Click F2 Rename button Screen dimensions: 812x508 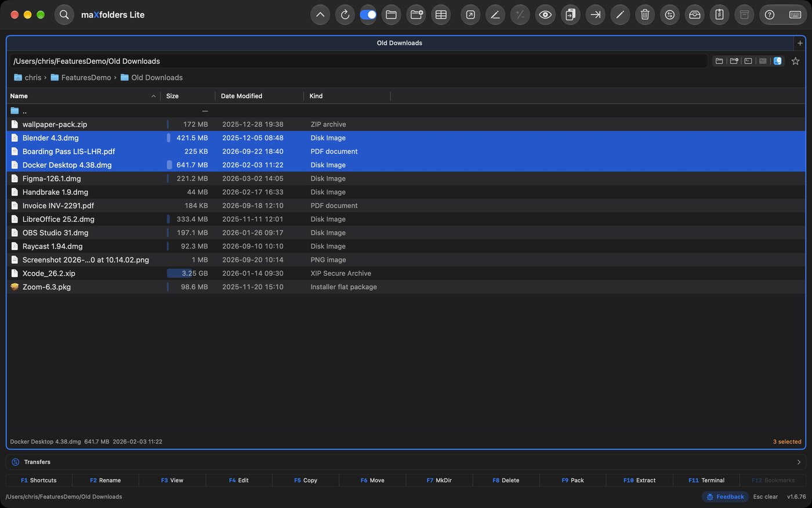coord(106,480)
